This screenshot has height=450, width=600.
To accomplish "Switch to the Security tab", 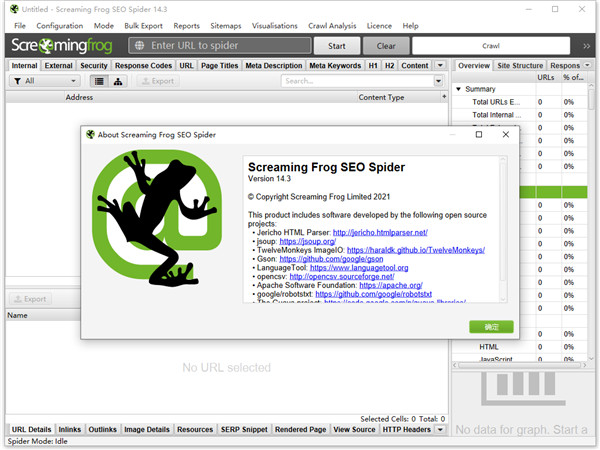I will (94, 65).
